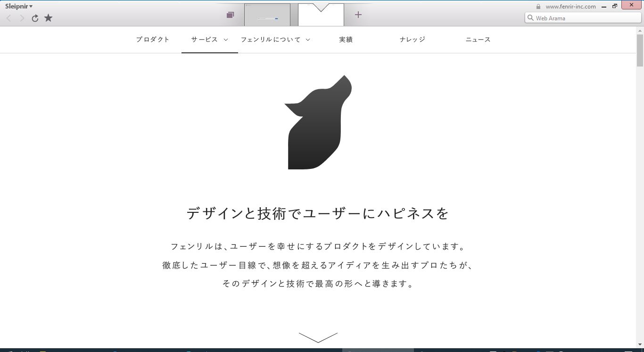The width and height of the screenshot is (644, 352).
Task: Go back with the back arrow
Action: [8, 18]
